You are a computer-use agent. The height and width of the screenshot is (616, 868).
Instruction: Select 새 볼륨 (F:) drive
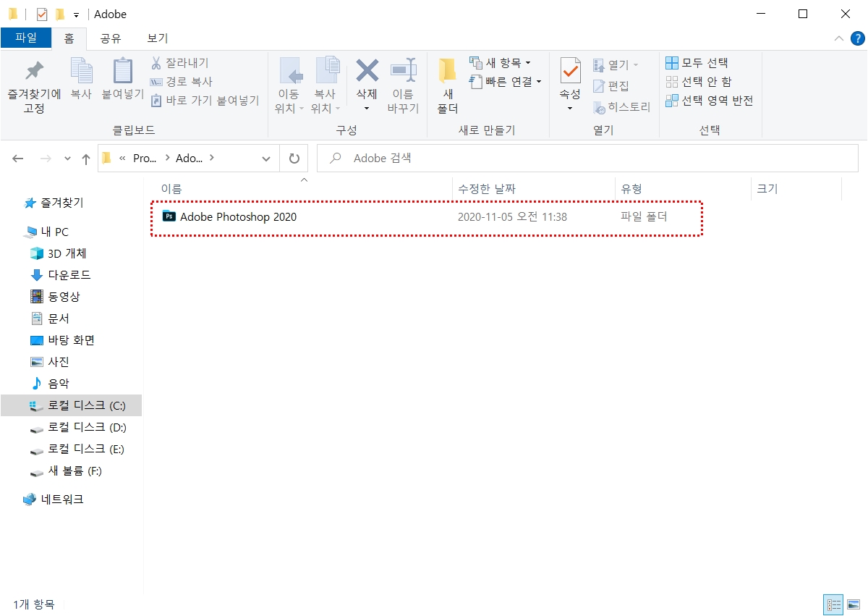[x=66, y=471]
